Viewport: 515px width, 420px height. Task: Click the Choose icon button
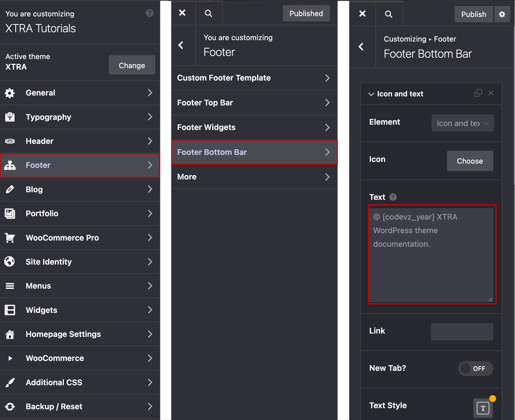pyautogui.click(x=470, y=161)
